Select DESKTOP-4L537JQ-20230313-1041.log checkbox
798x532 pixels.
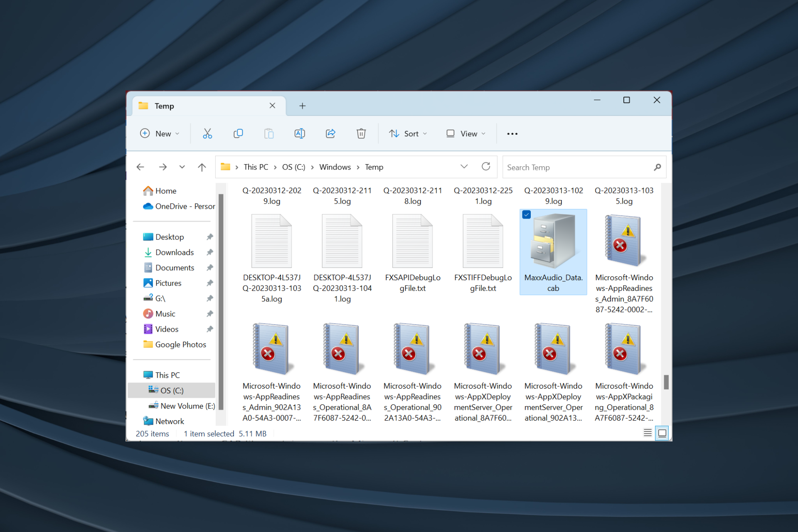coord(315,216)
